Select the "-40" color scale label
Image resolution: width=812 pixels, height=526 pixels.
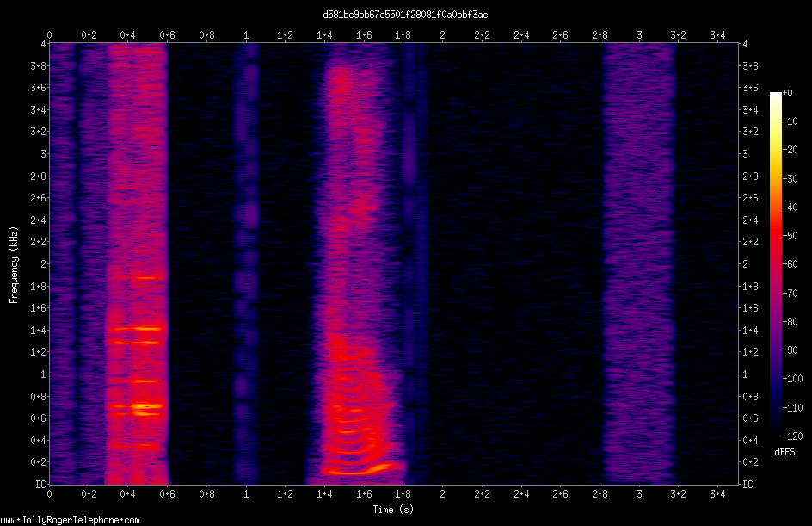click(x=790, y=207)
